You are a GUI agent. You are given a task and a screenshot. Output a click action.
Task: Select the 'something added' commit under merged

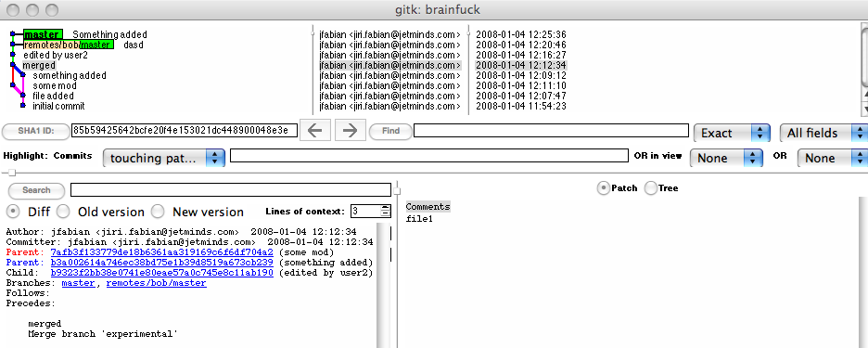click(x=70, y=75)
